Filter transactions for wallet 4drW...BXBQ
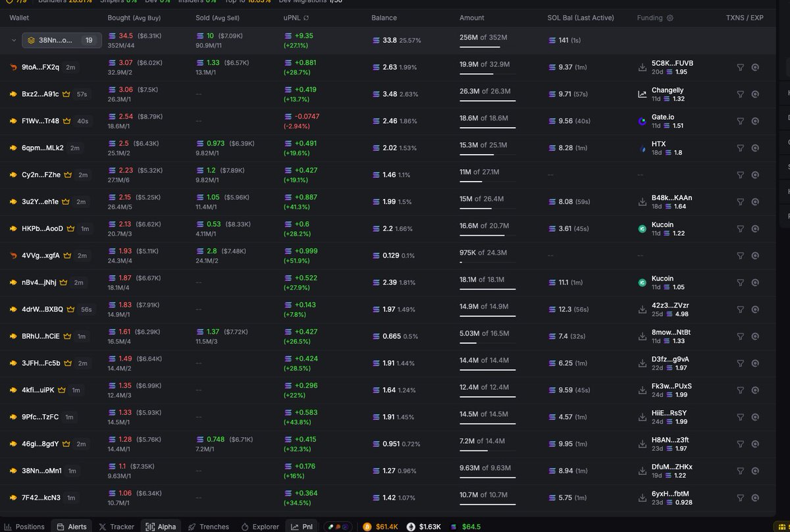This screenshot has height=532, width=790. click(x=740, y=309)
